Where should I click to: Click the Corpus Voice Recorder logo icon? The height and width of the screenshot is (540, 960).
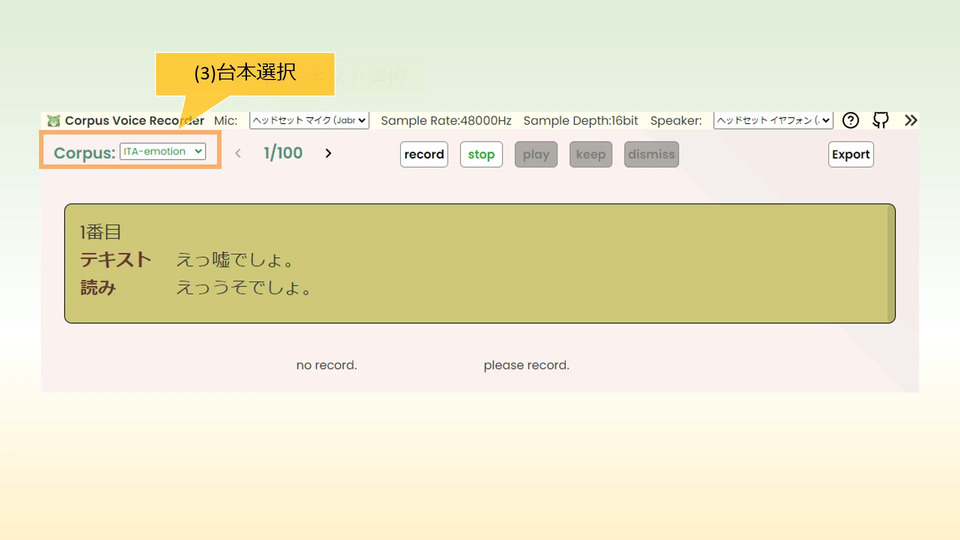[x=54, y=121]
